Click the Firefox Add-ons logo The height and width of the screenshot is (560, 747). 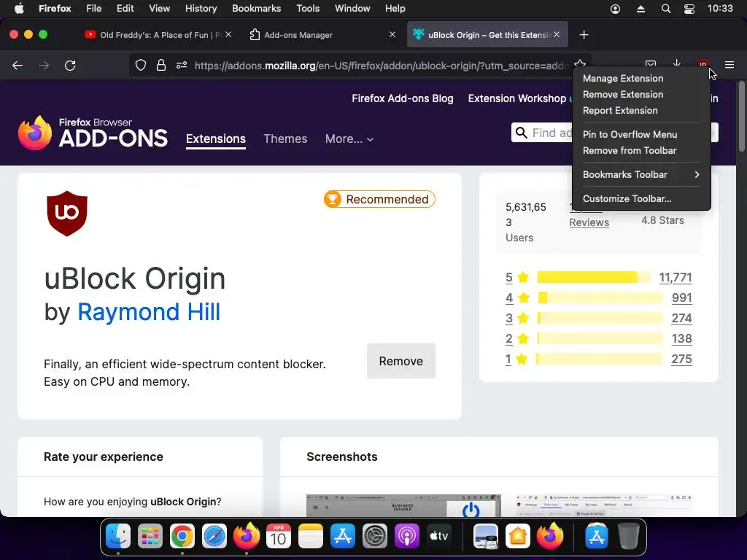pyautogui.click(x=93, y=133)
